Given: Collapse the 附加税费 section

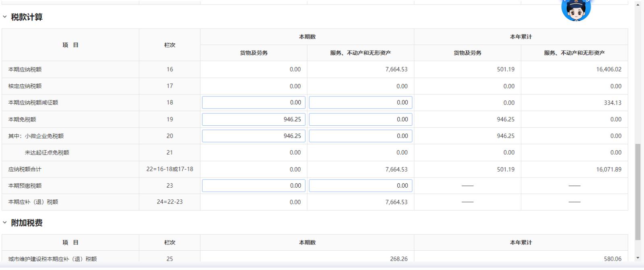Looking at the screenshot, I should click(5, 223).
